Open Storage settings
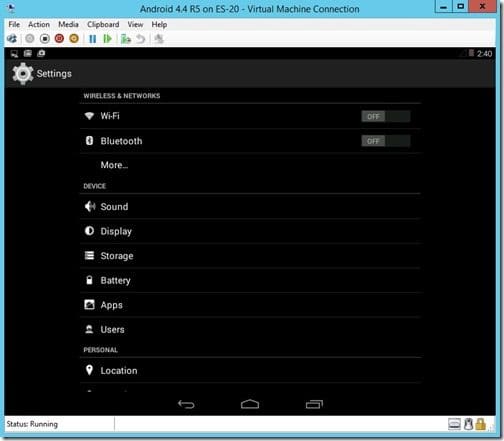The height and width of the screenshot is (441, 504). [250, 256]
